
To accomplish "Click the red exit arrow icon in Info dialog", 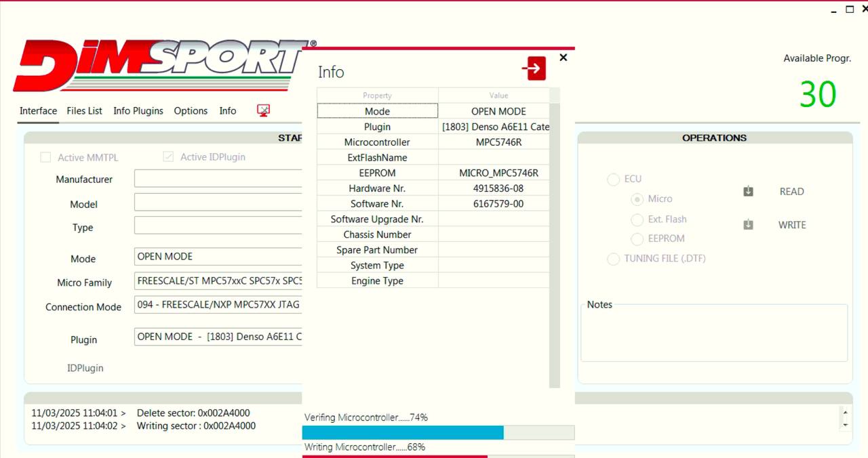I will 534,68.
